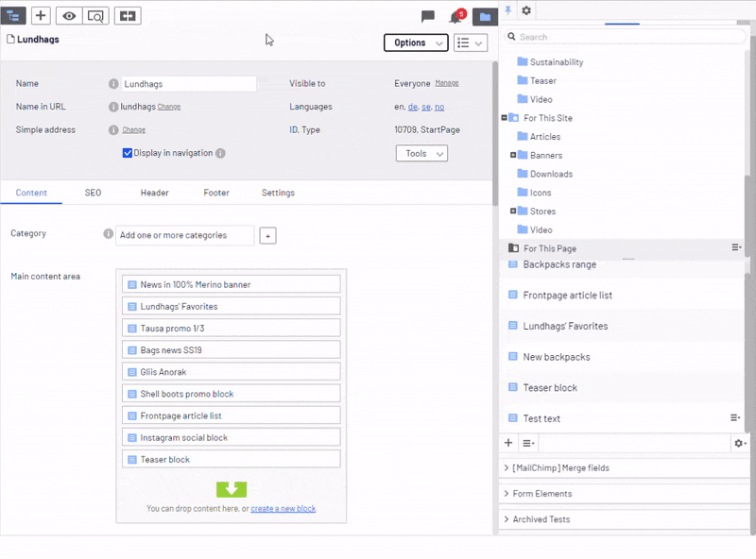Screen dimensions: 756x559
Task: Toggle the assets folder pane icon
Action: coord(485,17)
